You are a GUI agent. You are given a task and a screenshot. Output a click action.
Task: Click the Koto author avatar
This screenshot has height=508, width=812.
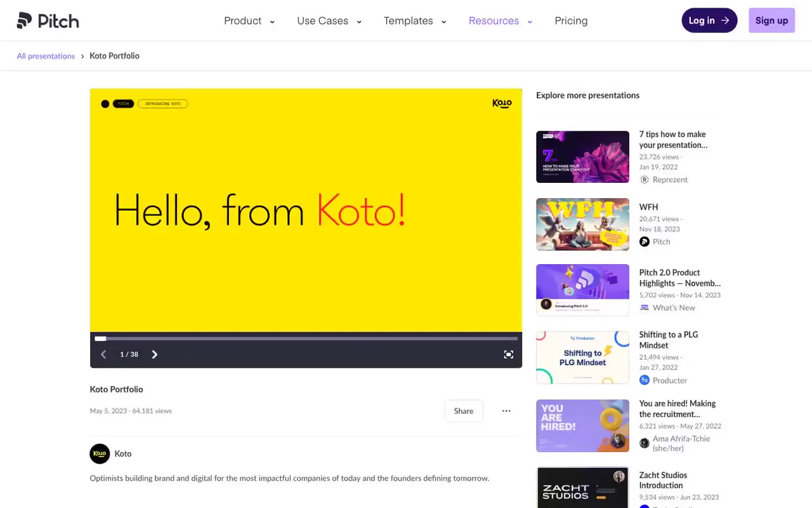click(x=100, y=453)
